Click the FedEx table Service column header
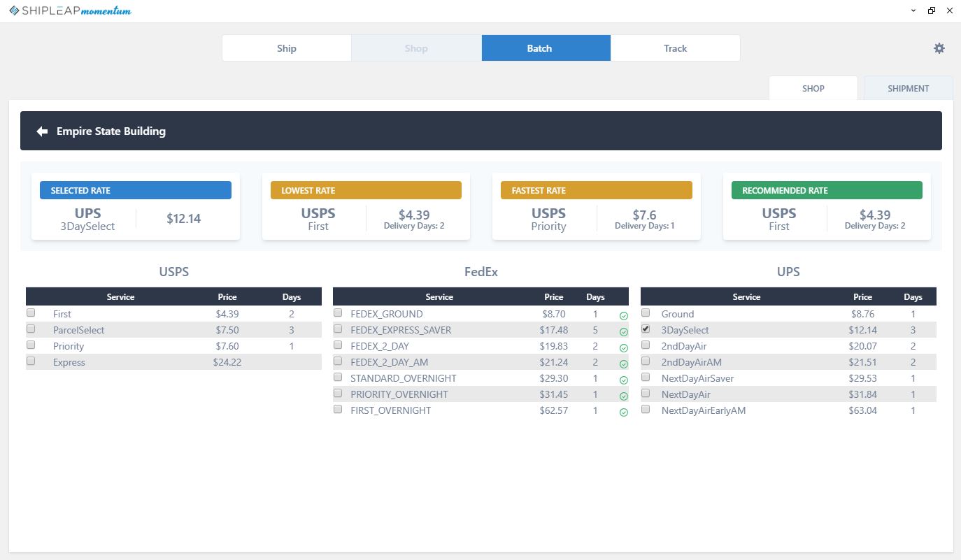The image size is (961, 560). [x=439, y=297]
